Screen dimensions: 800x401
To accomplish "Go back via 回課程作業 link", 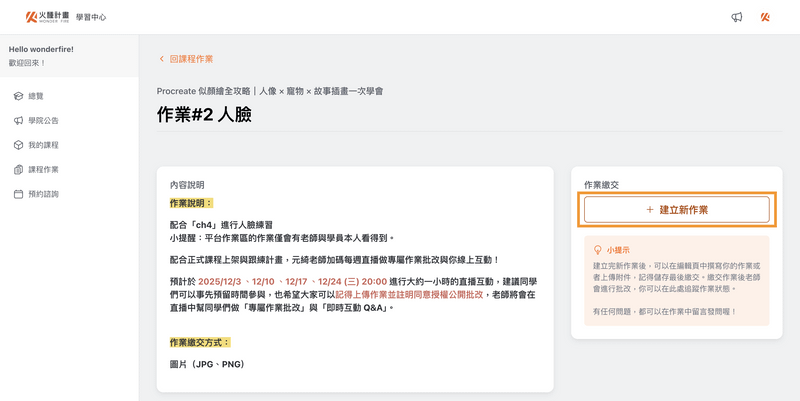I will (186, 59).
